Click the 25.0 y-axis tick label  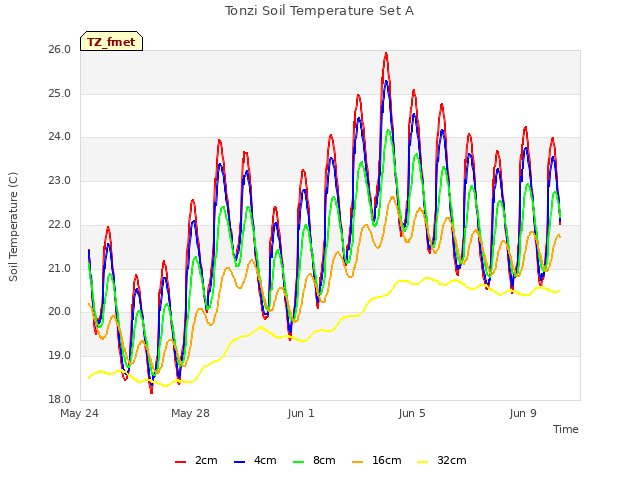point(60,93)
